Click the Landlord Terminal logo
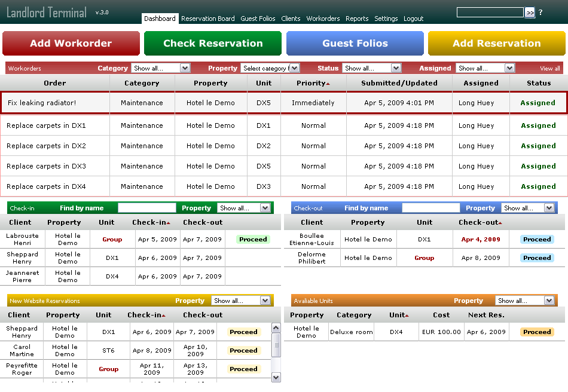Image resolution: width=568 pixels, height=392 pixels. click(47, 13)
